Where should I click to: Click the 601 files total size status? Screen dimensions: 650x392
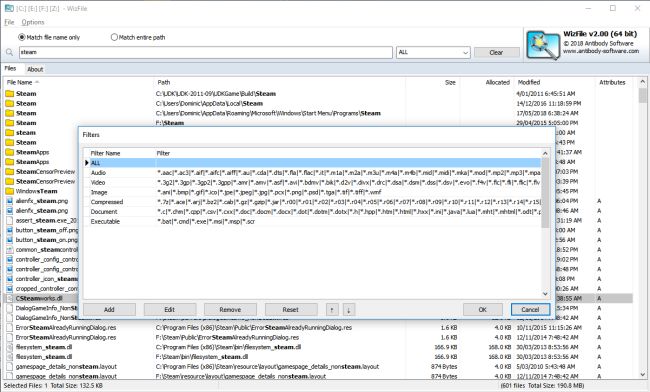click(542, 386)
